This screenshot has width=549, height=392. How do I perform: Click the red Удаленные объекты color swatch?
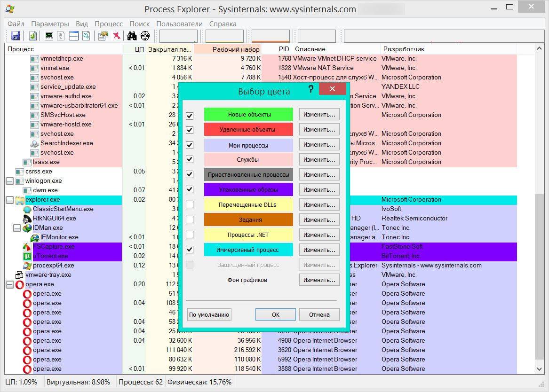point(248,129)
